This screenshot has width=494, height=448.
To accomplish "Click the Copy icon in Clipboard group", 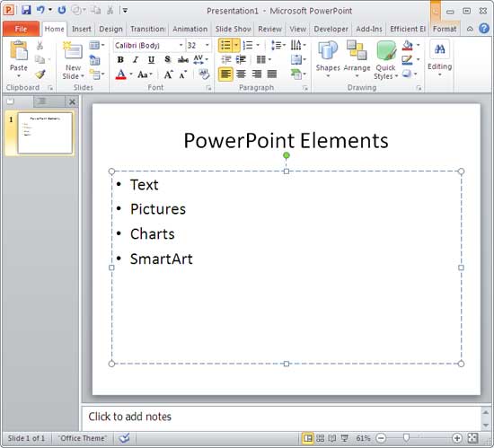I will (40, 59).
